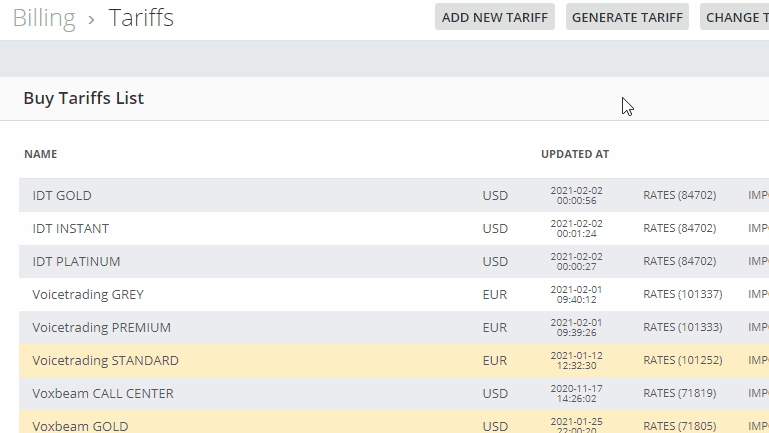
Task: Click the ADD NEW TARIFF button
Action: coord(494,17)
